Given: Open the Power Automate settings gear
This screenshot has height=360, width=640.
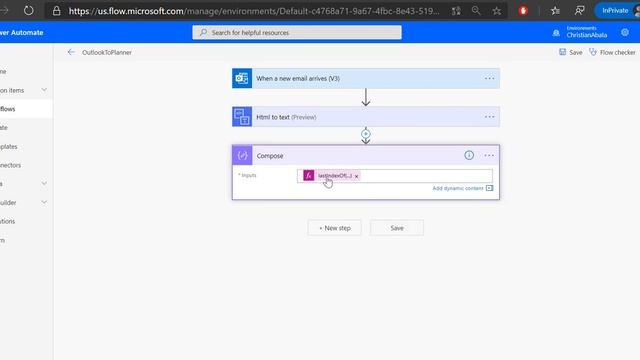Looking at the screenshot, I should 625,32.
